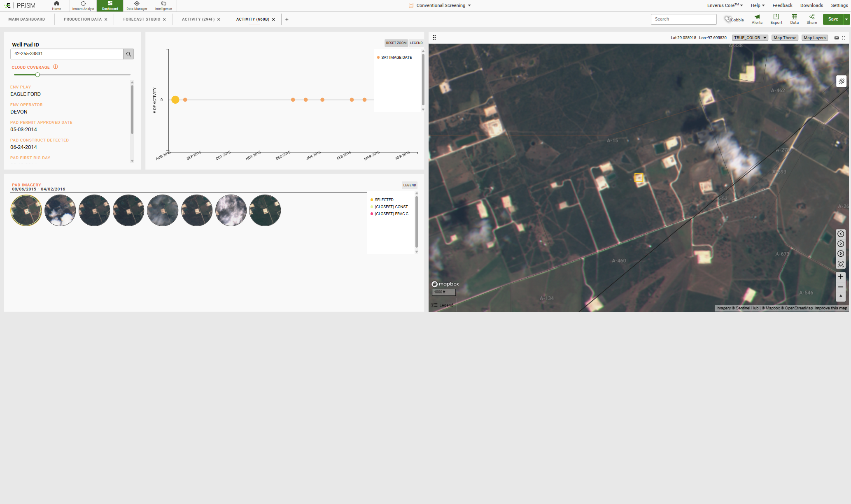The width and height of the screenshot is (851, 504).
Task: Expand the Conventional Screening dropdown
Action: click(x=469, y=6)
